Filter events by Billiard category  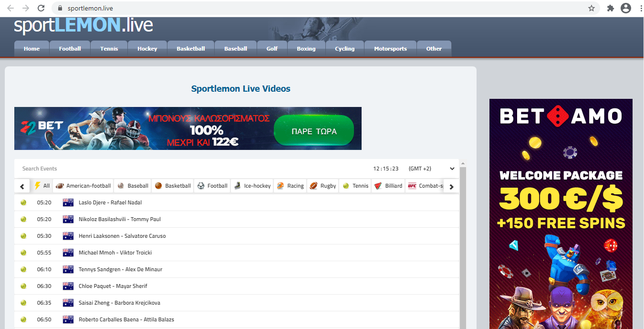388,186
